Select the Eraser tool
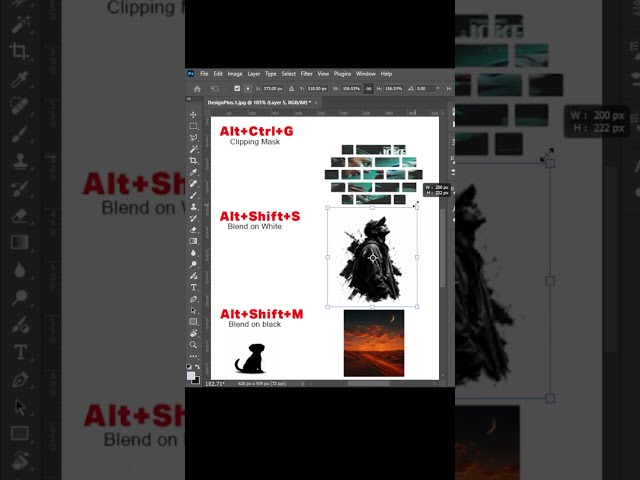Image resolution: width=640 pixels, height=480 pixels. coord(193,230)
